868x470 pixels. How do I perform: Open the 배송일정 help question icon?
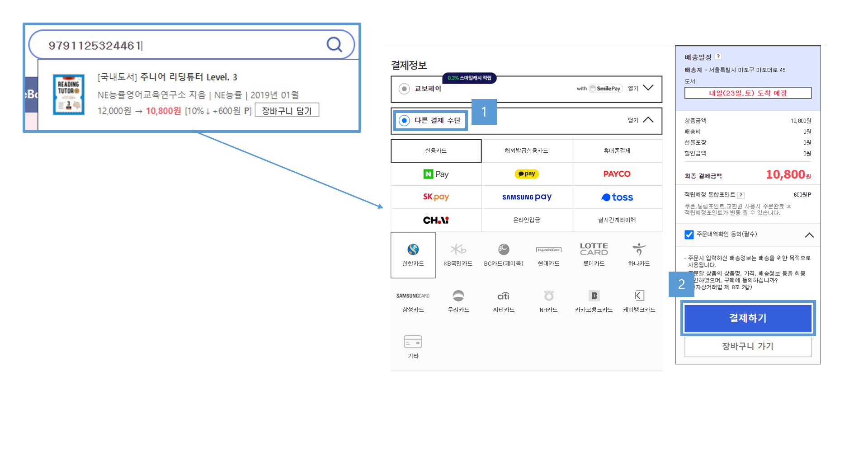point(718,56)
